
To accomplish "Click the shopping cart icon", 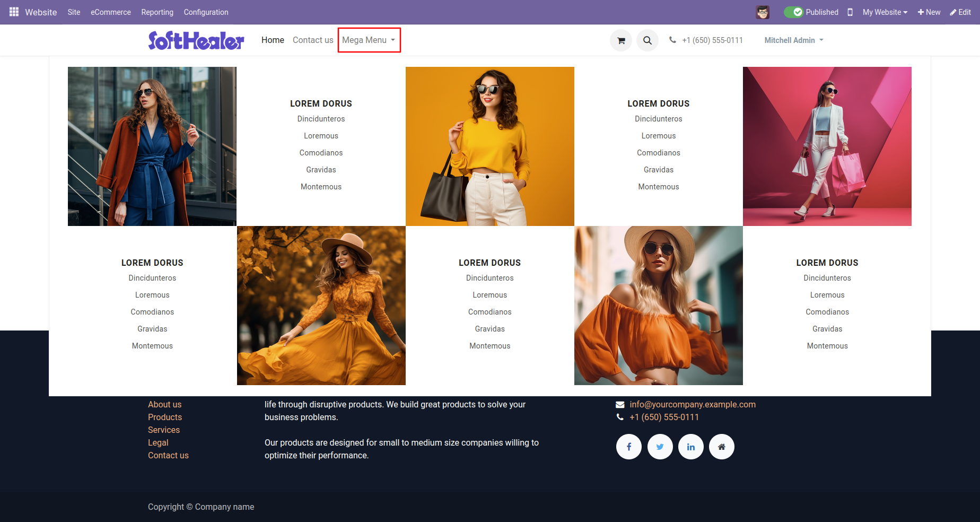I will 621,40.
